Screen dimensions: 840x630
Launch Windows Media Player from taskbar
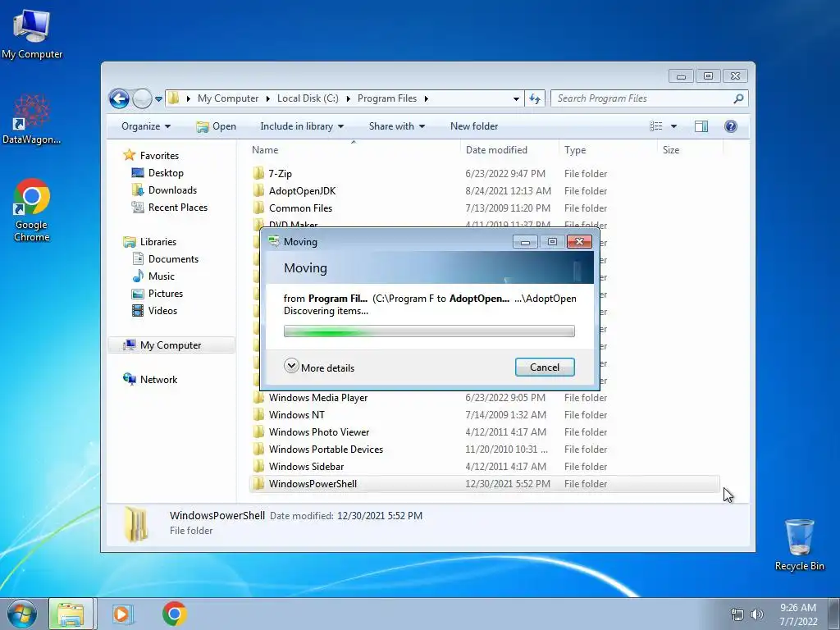(x=121, y=614)
